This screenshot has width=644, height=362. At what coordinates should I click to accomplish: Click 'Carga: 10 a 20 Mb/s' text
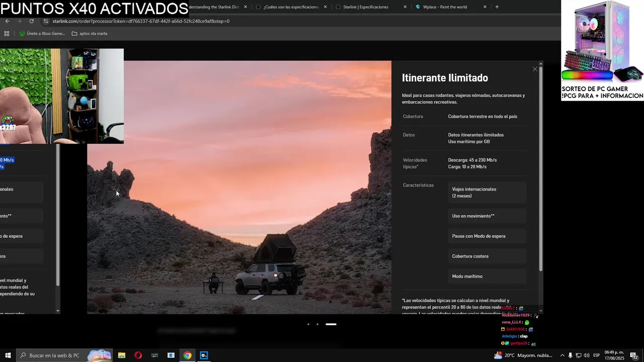pyautogui.click(x=467, y=167)
